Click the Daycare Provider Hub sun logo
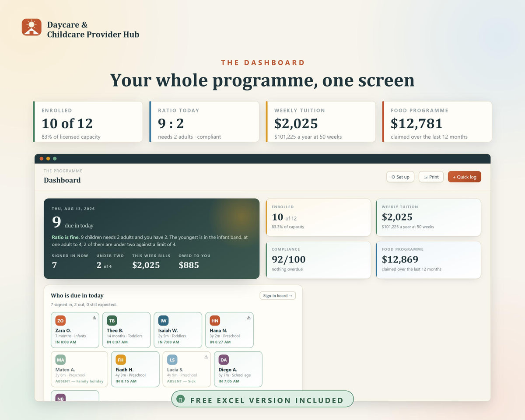This screenshot has width=525, height=420. tap(31, 27)
